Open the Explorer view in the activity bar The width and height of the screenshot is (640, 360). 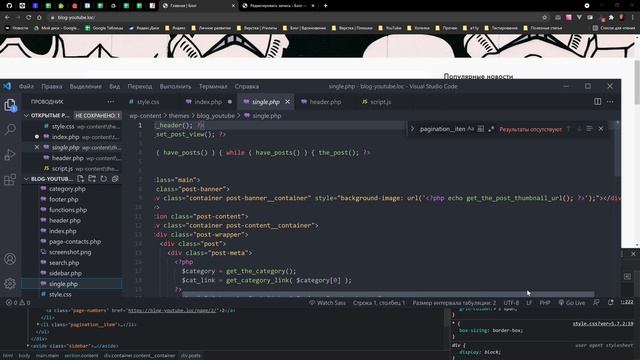10,105
